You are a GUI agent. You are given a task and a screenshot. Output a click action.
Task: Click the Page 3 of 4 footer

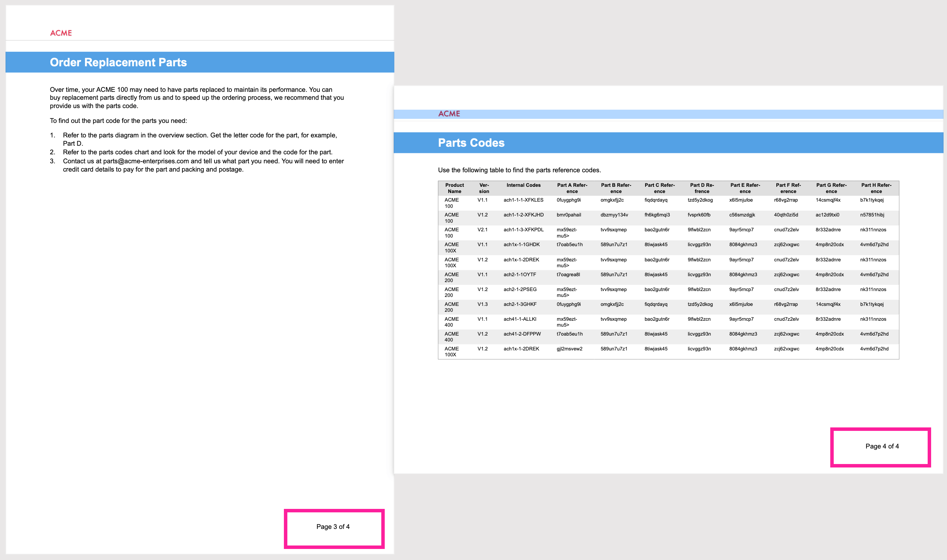pyautogui.click(x=333, y=527)
